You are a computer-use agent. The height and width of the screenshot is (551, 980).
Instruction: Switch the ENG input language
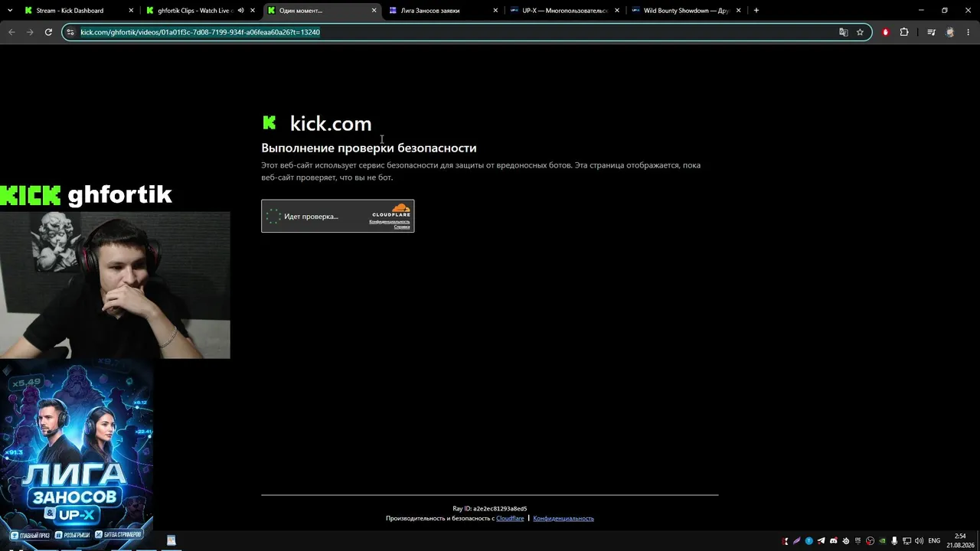(x=934, y=541)
